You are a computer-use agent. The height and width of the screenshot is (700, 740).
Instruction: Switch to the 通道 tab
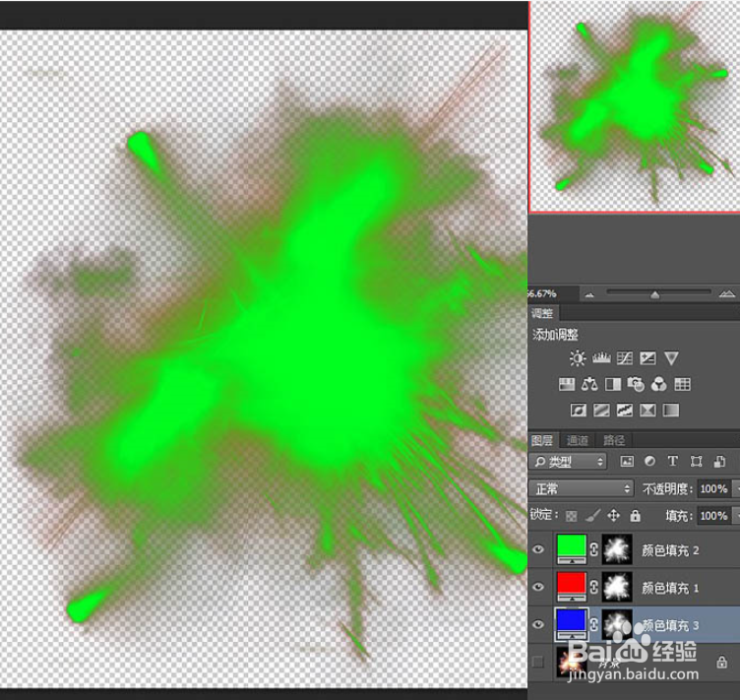pos(578,440)
